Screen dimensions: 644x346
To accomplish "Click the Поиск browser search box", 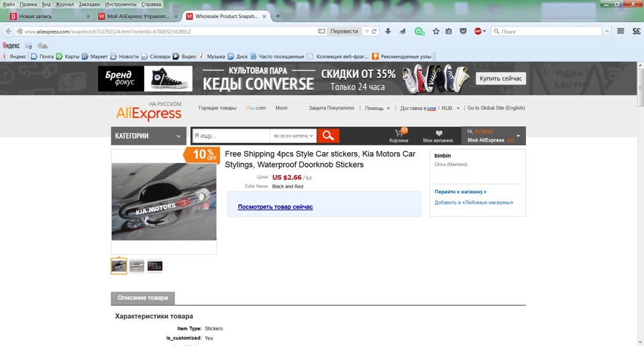I will pyautogui.click(x=546, y=32).
